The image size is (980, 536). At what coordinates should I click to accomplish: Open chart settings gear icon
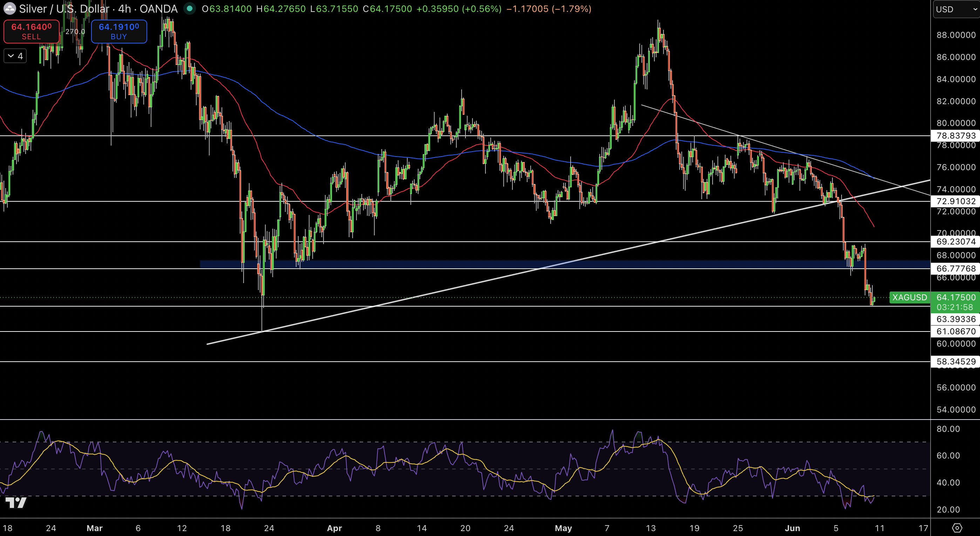pos(957,528)
